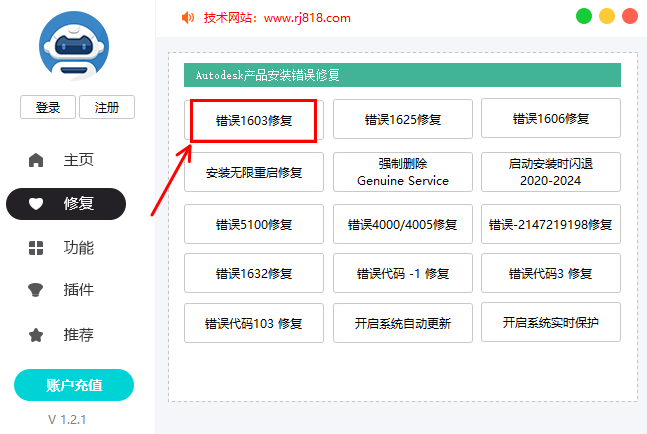Open the 插件 menu item
Screen dimensions: 647x434
pyautogui.click(x=66, y=290)
